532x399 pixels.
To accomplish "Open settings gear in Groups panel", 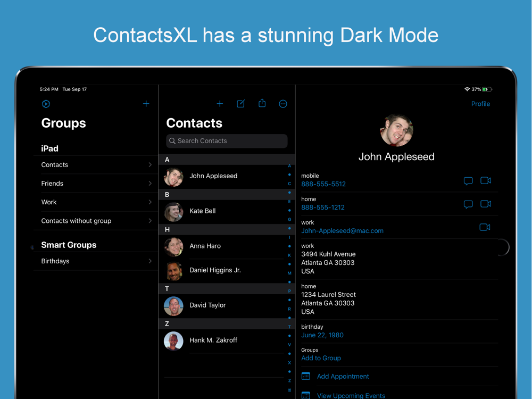I will click(46, 104).
